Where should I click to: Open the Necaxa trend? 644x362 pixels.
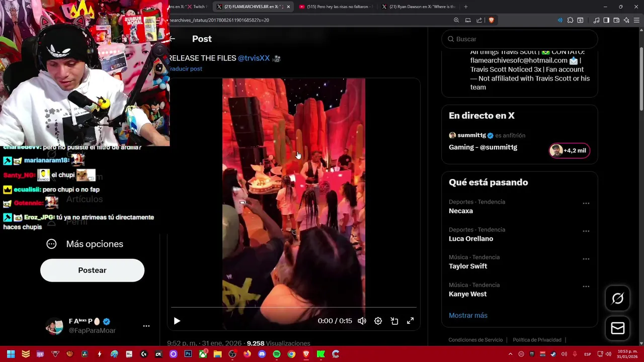(x=461, y=211)
